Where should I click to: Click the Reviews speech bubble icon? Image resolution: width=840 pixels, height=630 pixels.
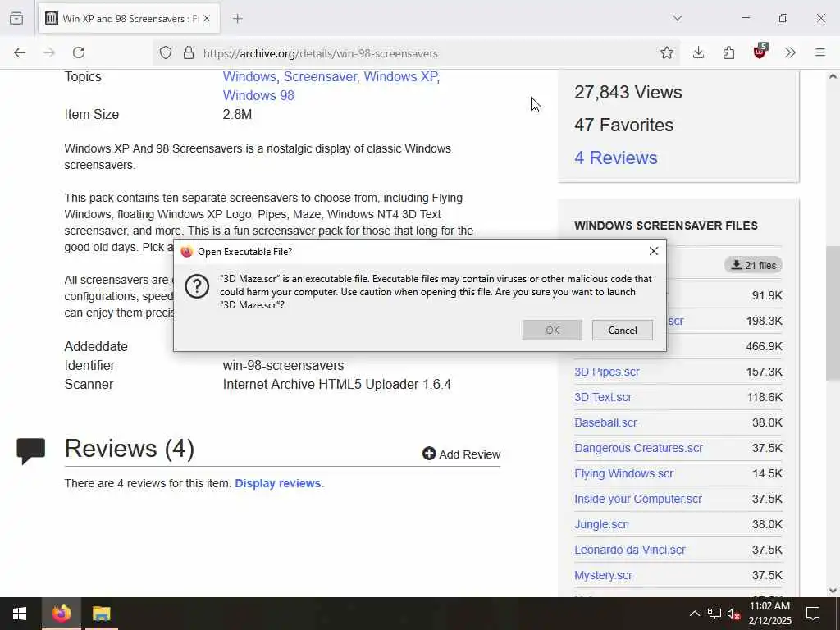[31, 450]
